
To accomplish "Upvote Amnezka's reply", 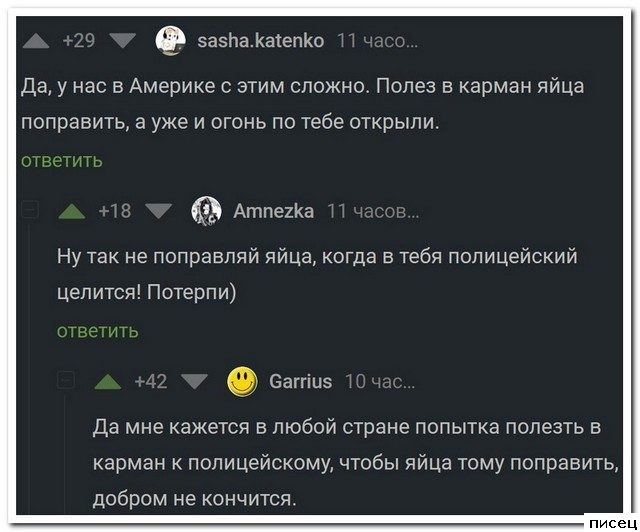I will (x=71, y=211).
